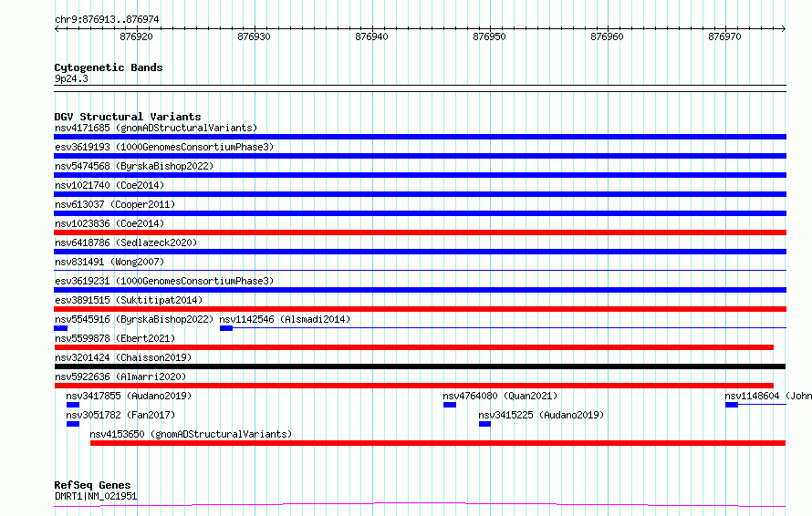The image size is (812, 516).
Task: Click the red bar under nsv1023836
Action: pyautogui.click(x=420, y=232)
